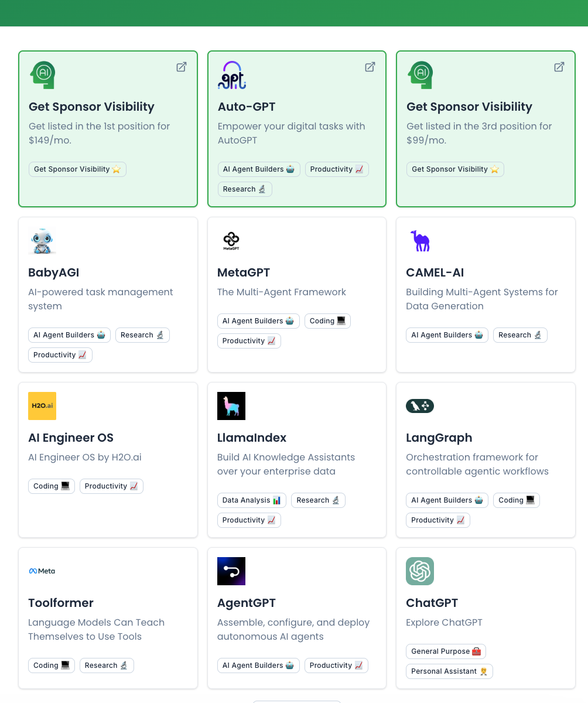Viewport: 588px width, 703px height.
Task: Open the ChatGPT title
Action: pos(432,603)
